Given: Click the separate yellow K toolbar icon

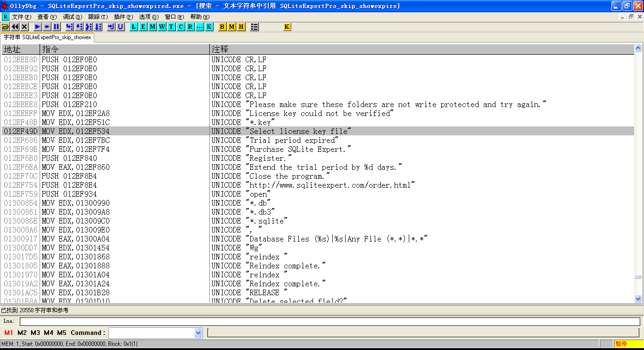Looking at the screenshot, I should 287,27.
